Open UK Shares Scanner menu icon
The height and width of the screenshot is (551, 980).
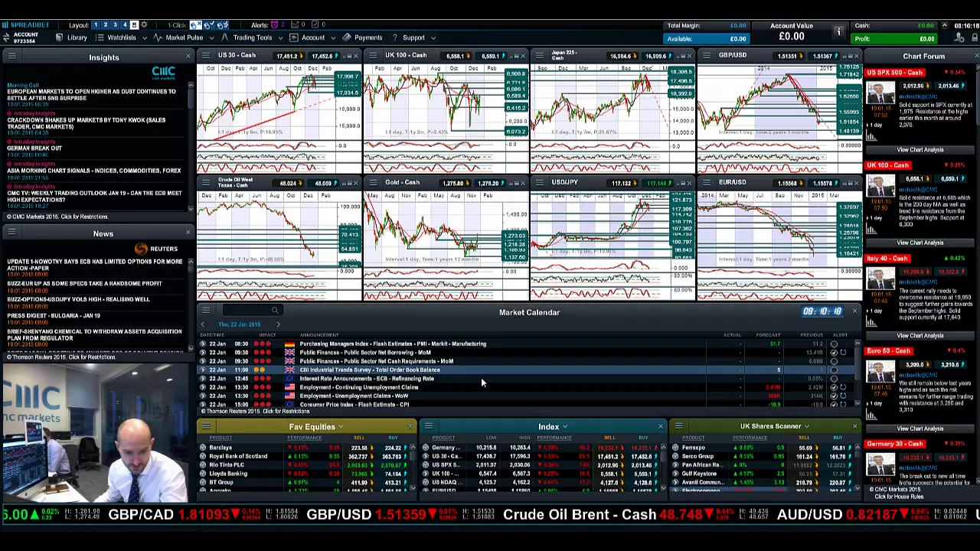pyautogui.click(x=678, y=426)
